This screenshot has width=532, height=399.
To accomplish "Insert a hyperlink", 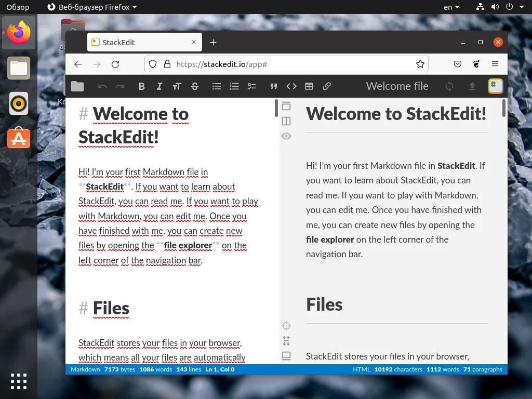I will tap(327, 86).
